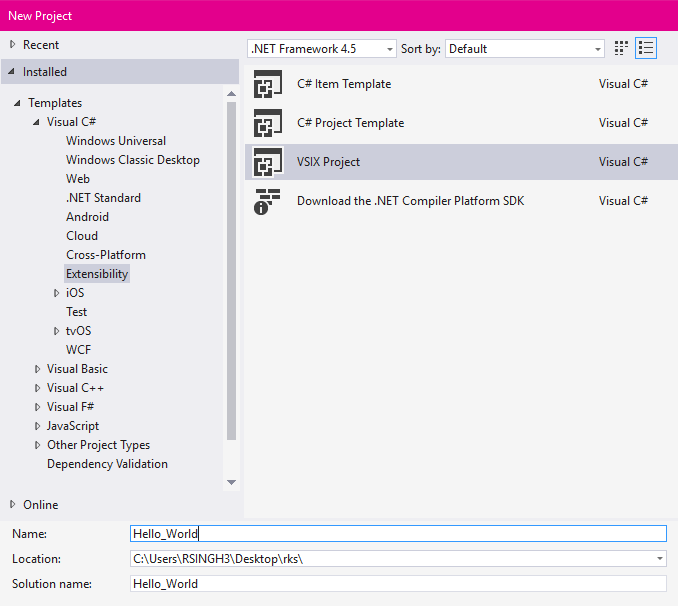Select the Web category

coord(78,179)
